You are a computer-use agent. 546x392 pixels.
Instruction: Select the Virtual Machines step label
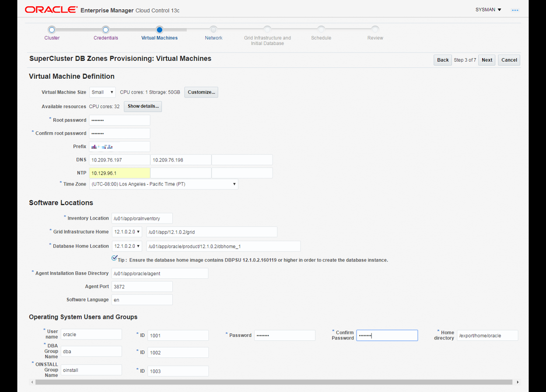point(160,38)
